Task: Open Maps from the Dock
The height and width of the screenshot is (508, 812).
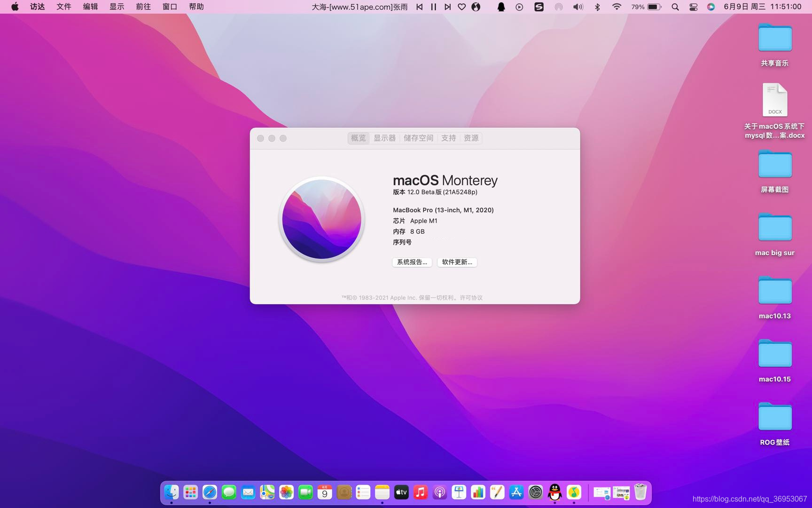Action: 267,492
